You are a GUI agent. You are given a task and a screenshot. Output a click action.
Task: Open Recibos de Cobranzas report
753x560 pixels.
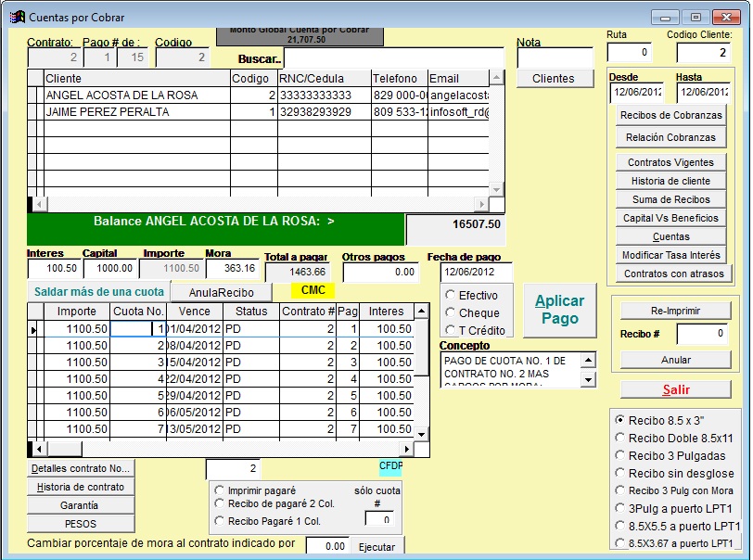[x=670, y=115]
